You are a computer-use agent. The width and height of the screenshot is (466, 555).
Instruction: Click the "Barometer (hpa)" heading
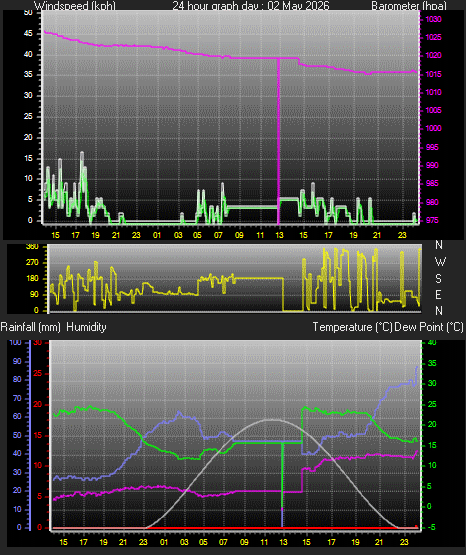(409, 6)
